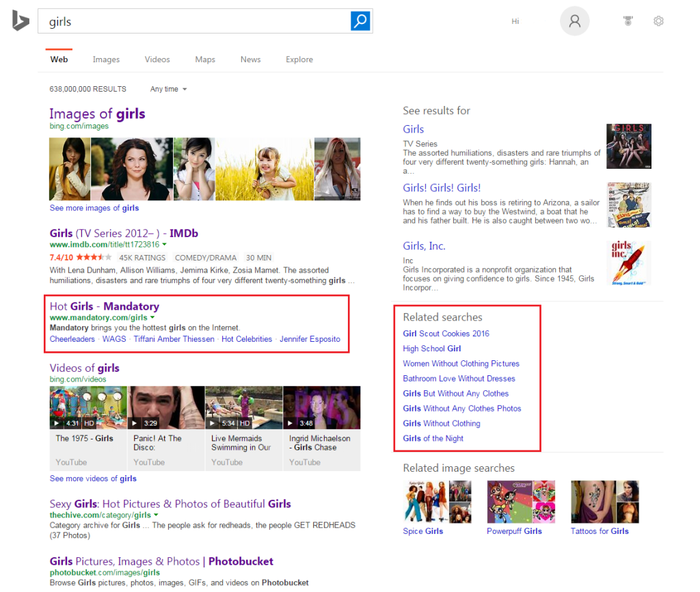
Task: Expand the 'Any time' date filter
Action: (x=169, y=89)
